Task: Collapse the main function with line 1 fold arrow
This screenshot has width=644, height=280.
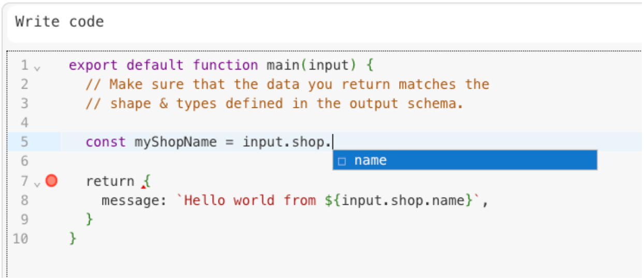Action: [x=37, y=67]
